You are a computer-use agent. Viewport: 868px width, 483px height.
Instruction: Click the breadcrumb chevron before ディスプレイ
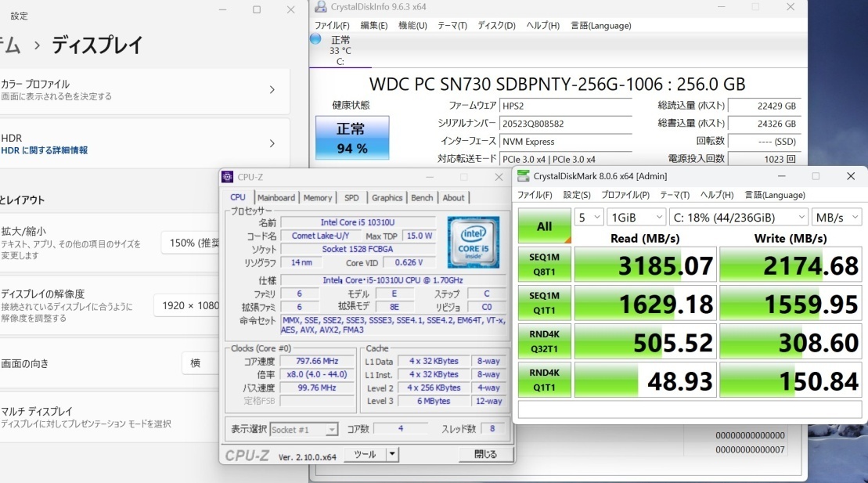coord(37,45)
